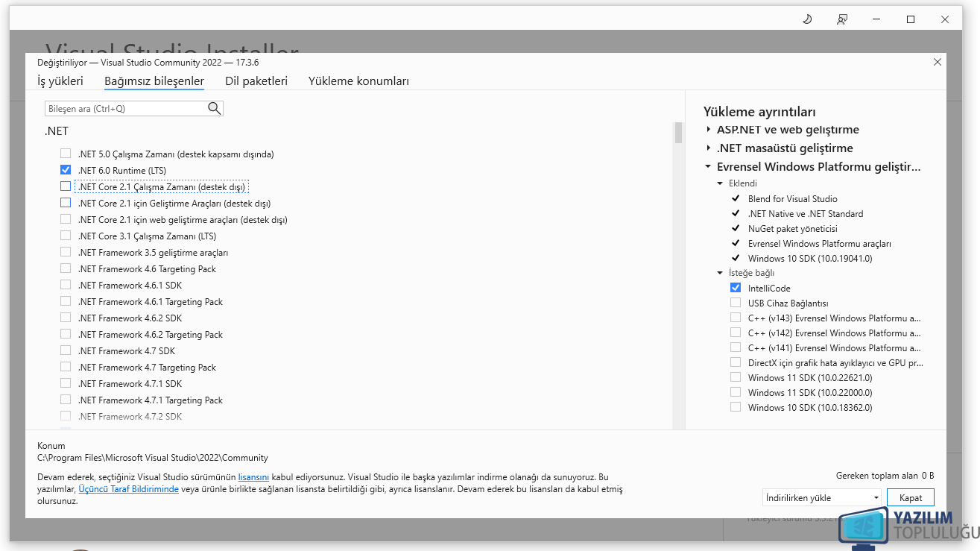Check .NET 5.0 Çalışma Zamanı checkbox
Screen dimensions: 980x551
coord(66,154)
